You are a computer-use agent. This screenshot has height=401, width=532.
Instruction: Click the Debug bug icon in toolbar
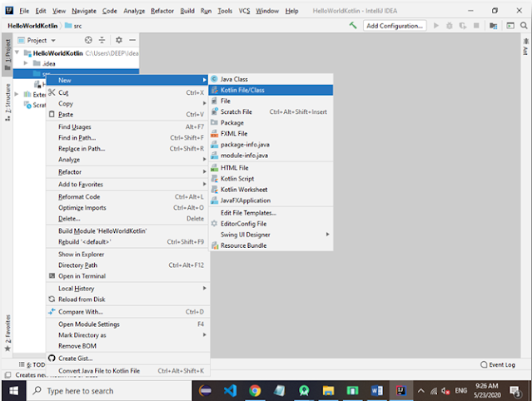[x=450, y=26]
